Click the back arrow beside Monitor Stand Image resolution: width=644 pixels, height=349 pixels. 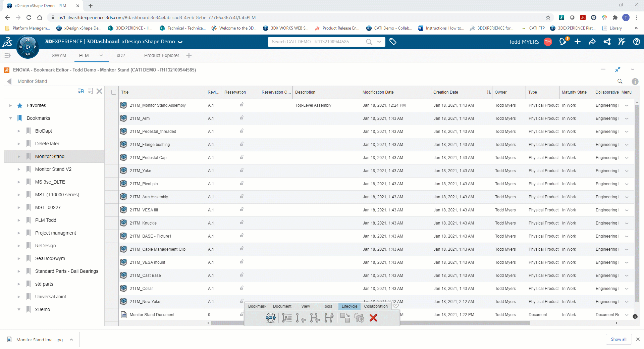click(9, 81)
